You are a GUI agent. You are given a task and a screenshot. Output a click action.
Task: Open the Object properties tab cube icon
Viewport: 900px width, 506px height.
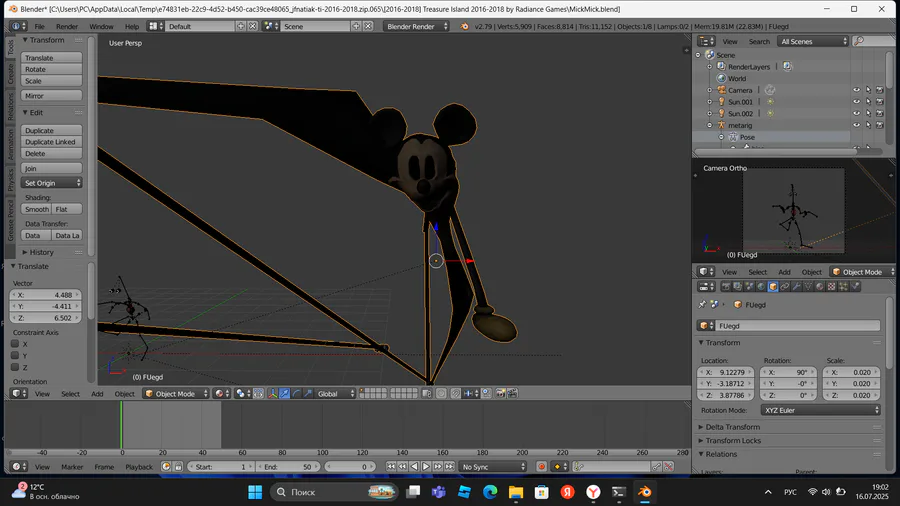tap(773, 286)
